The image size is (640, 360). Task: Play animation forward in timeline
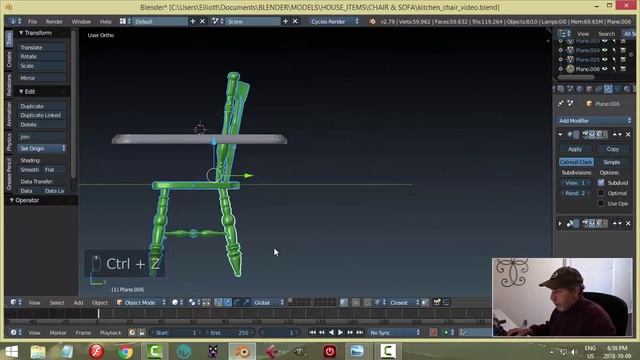coord(340,333)
